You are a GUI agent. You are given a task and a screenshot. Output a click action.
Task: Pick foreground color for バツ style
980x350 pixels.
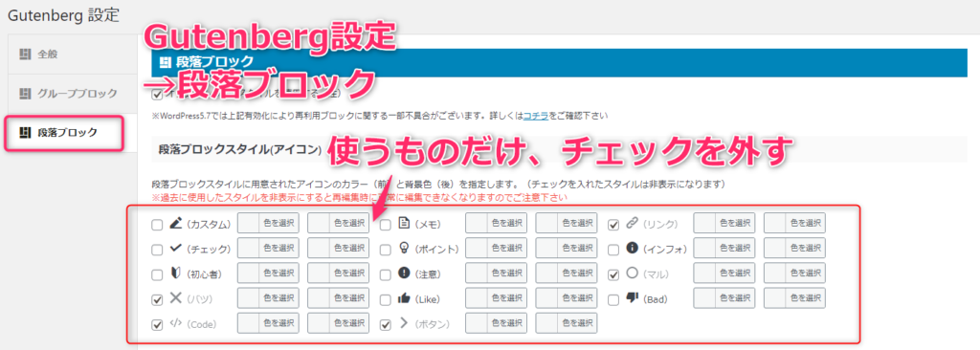pyautogui.click(x=268, y=297)
